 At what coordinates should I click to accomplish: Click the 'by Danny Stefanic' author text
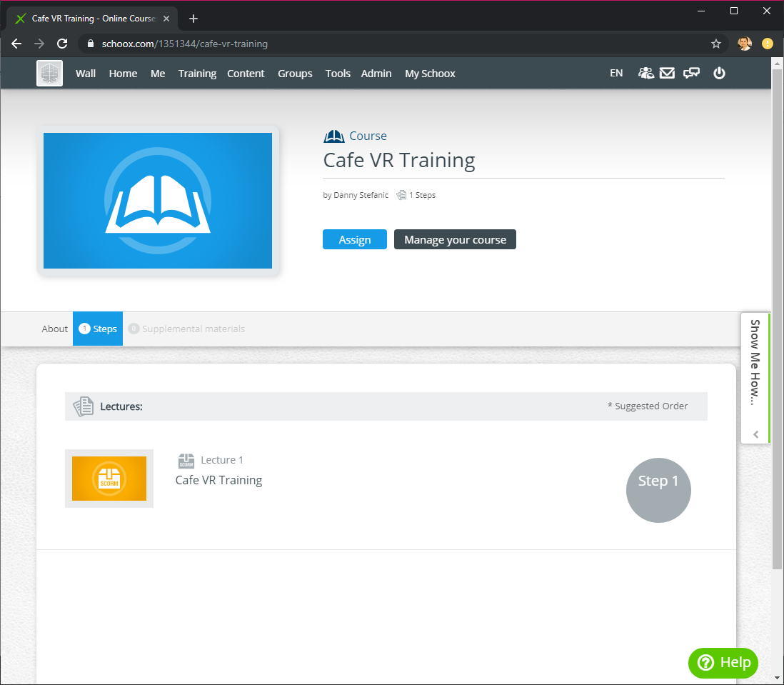(356, 195)
